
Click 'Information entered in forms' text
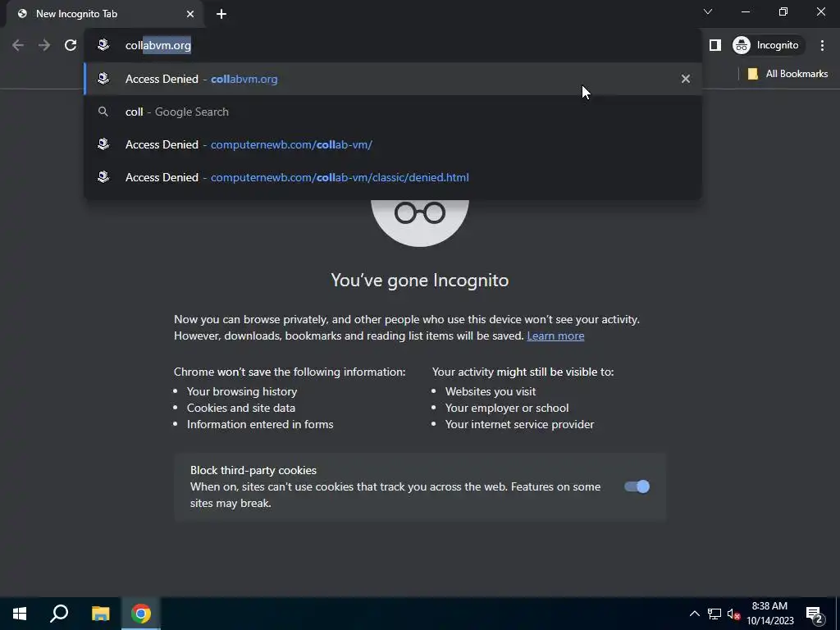click(260, 424)
